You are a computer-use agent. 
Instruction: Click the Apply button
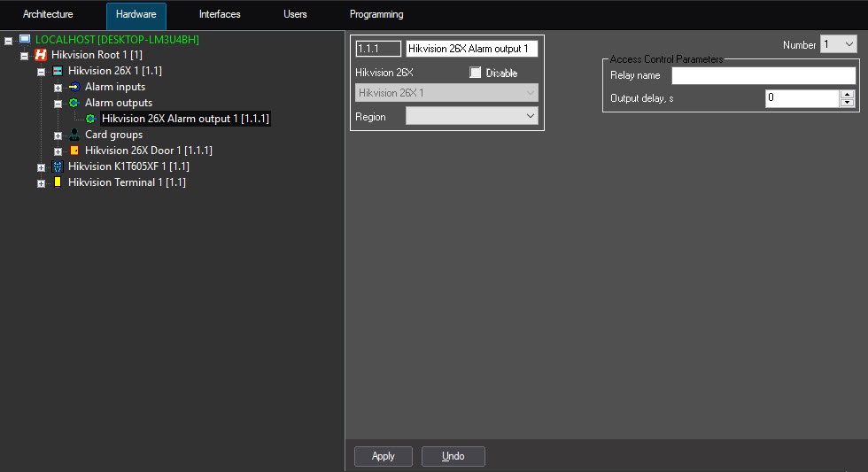pyautogui.click(x=383, y=456)
